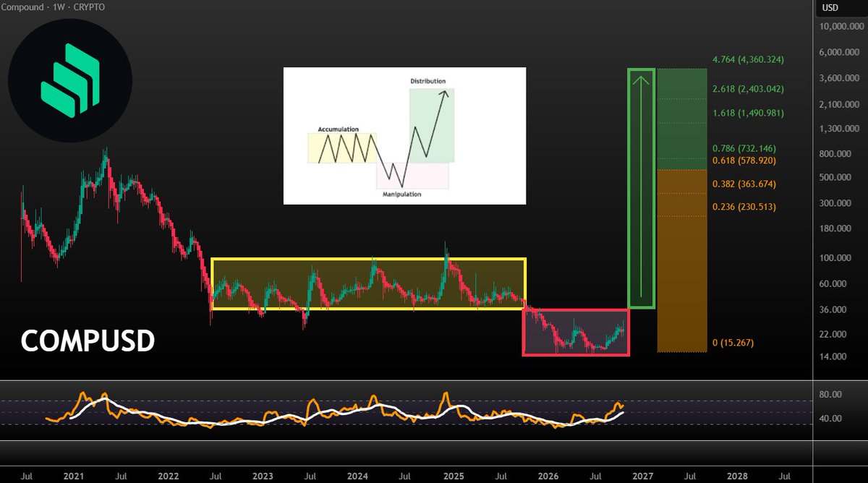
Task: Click the 2,100.000 price axis label
Action: pyautogui.click(x=841, y=105)
